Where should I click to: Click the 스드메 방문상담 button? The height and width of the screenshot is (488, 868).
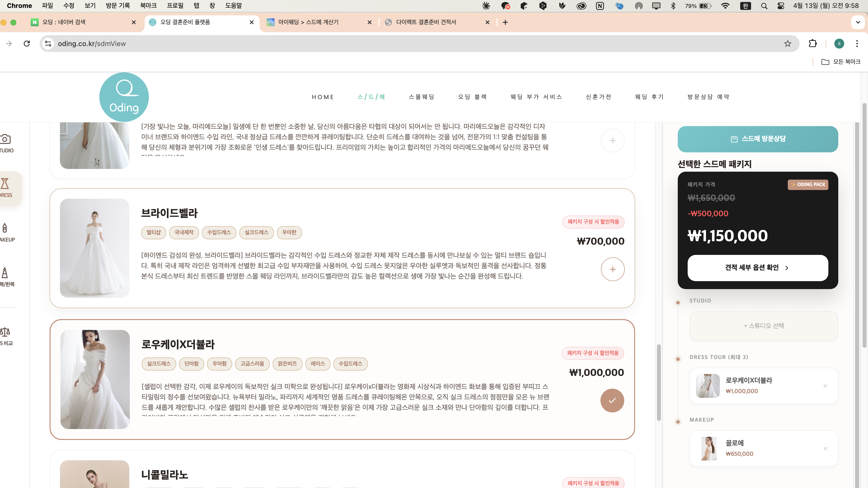758,139
